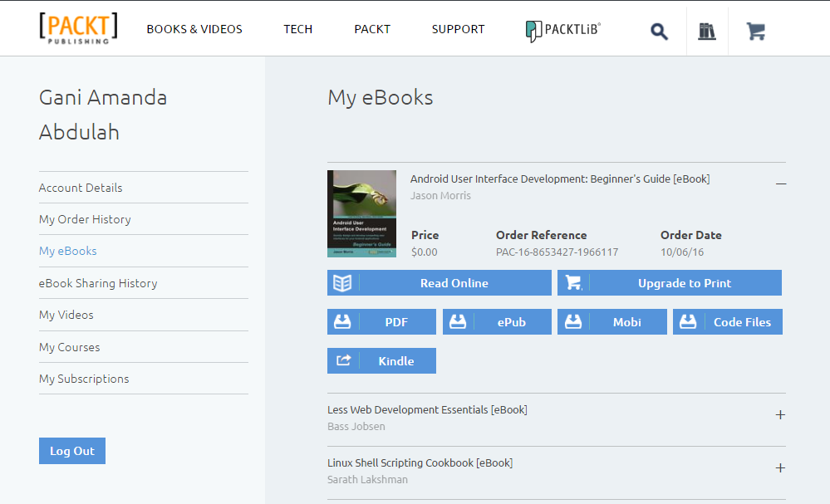Open the Support menu
Viewport: 830px width, 504px height.
click(458, 29)
